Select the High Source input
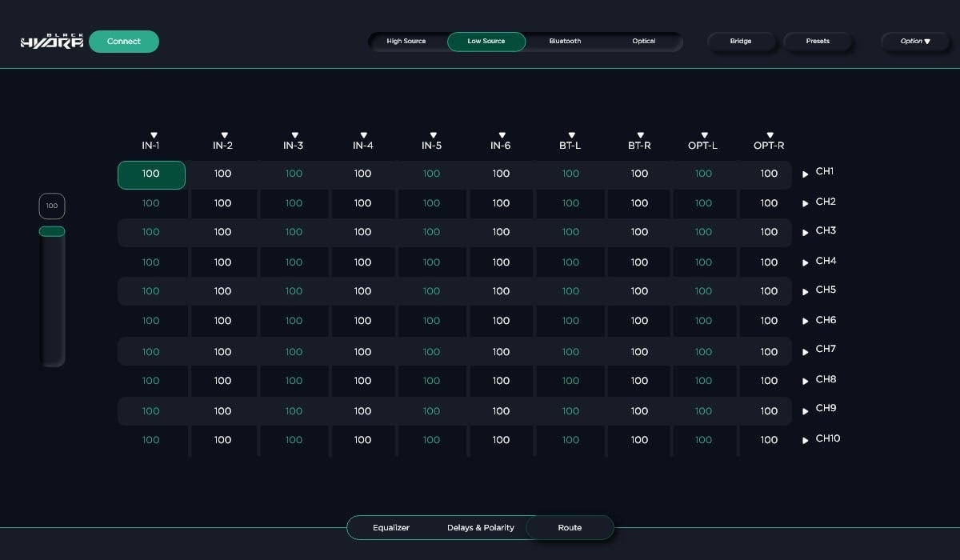 tap(406, 42)
